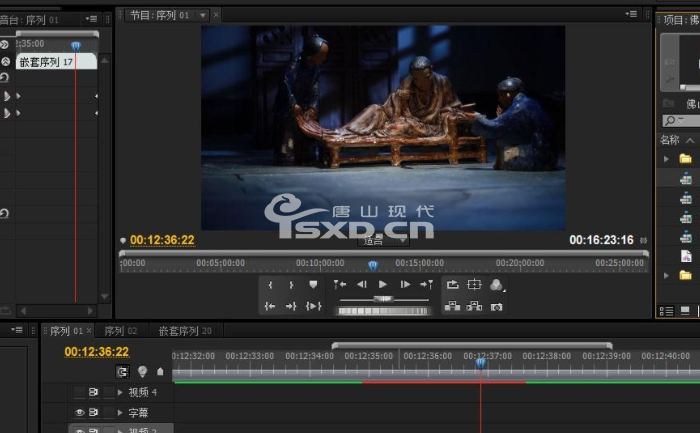700x433 pixels.
Task: Enable the empty eye box on 视频 4
Action: click(x=79, y=392)
